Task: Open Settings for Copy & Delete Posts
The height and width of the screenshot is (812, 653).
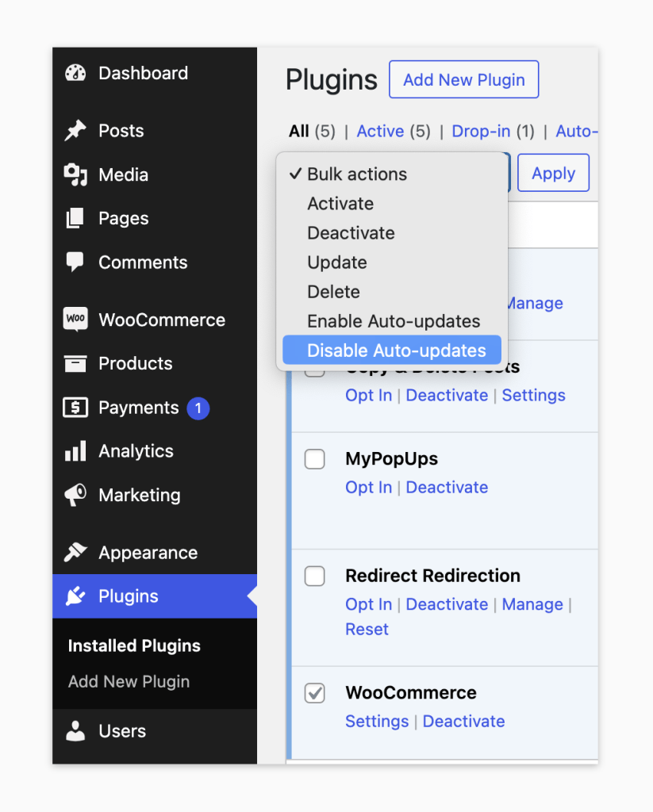Action: pos(533,395)
